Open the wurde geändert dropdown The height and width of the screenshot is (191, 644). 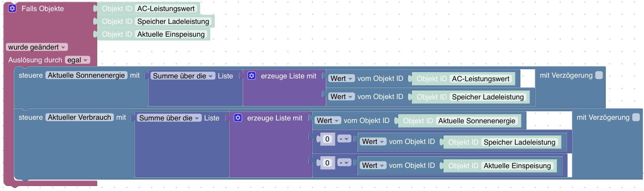pos(37,47)
